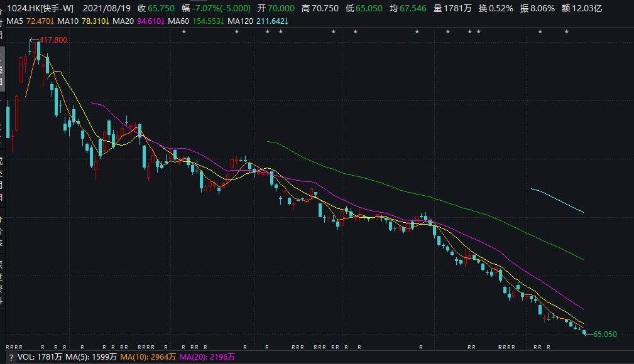Select the MA20 94.610 indicator label
Screen dimensions: 634x364
139,21
